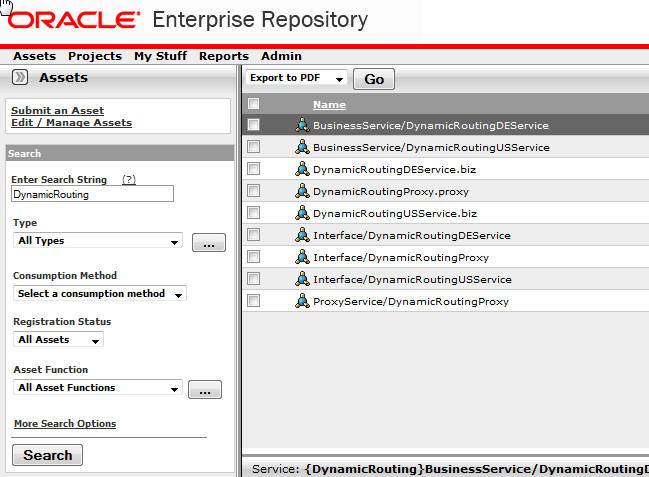The image size is (649, 477).
Task: Open the Reports menu
Action: click(224, 56)
